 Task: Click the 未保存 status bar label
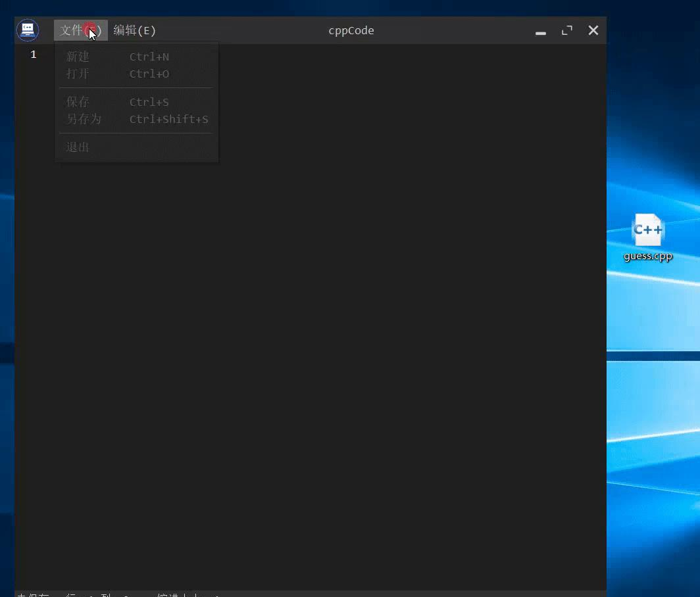point(33,594)
